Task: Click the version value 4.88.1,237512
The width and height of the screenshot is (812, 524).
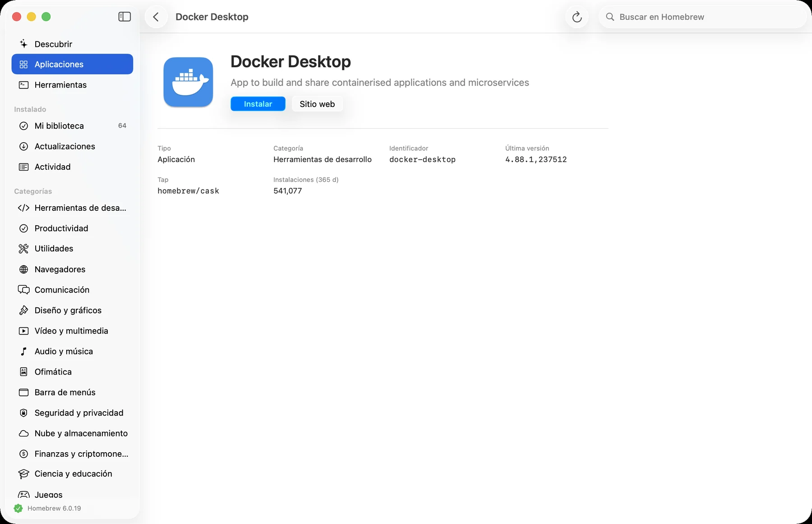Action: [x=536, y=159]
